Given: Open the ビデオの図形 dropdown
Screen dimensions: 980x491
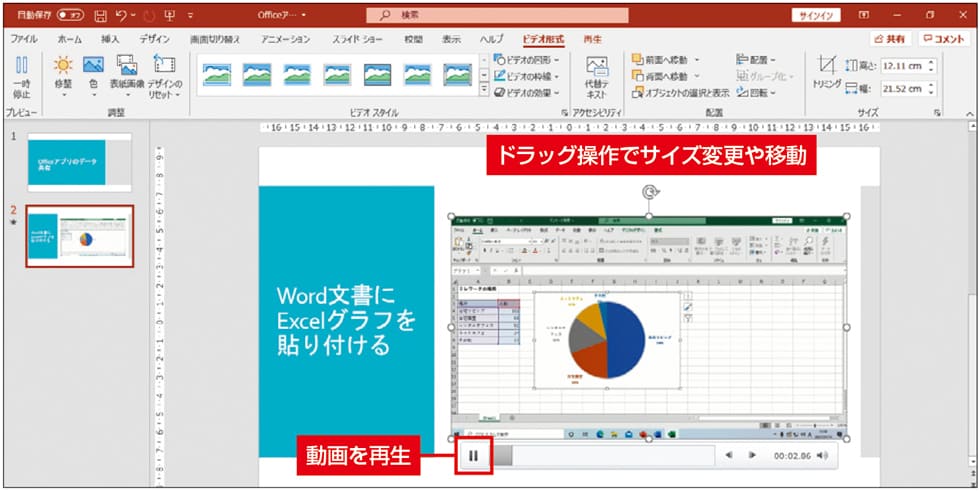Looking at the screenshot, I should [x=527, y=60].
